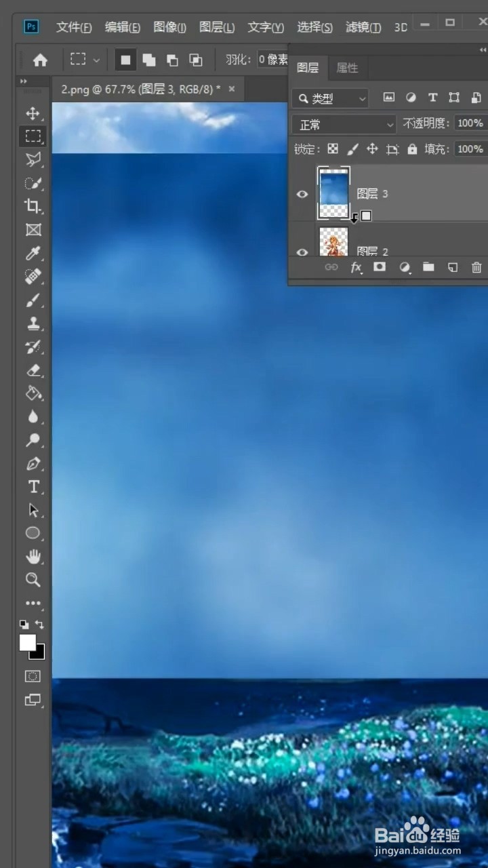Screen dimensions: 488x868
Task: Swap foreground and background colors
Action: 39,625
